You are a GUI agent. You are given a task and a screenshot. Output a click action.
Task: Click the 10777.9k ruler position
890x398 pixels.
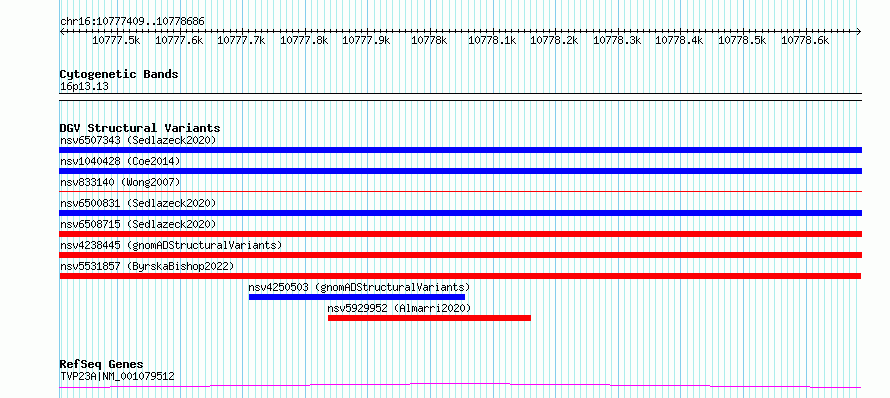point(367,40)
